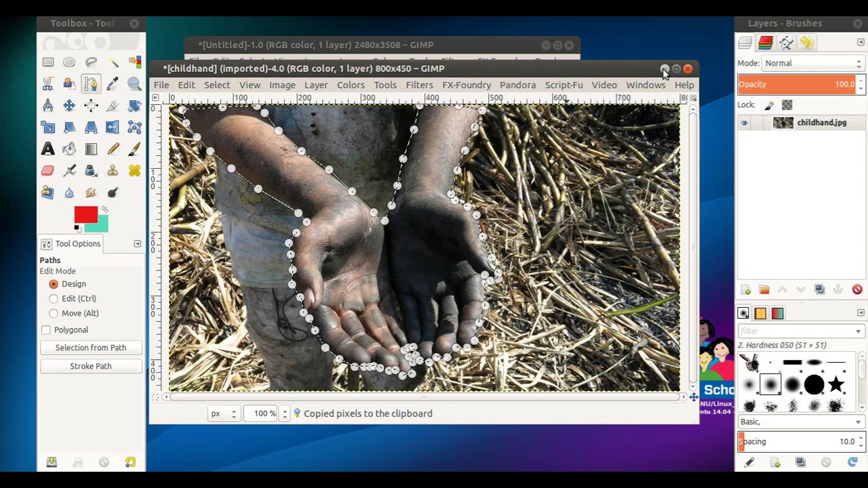Open the Script-Fu menu
The image size is (868, 488).
tap(564, 85)
